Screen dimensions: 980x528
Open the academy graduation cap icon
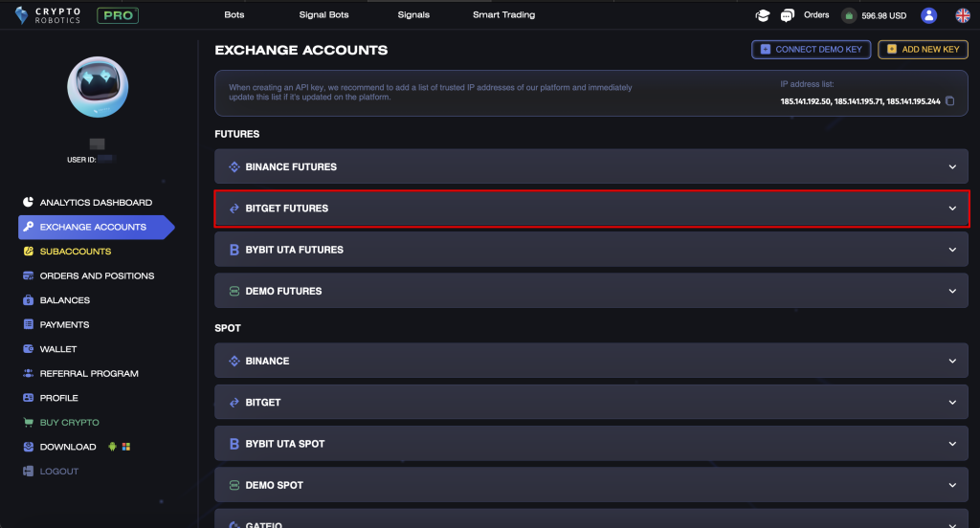763,15
